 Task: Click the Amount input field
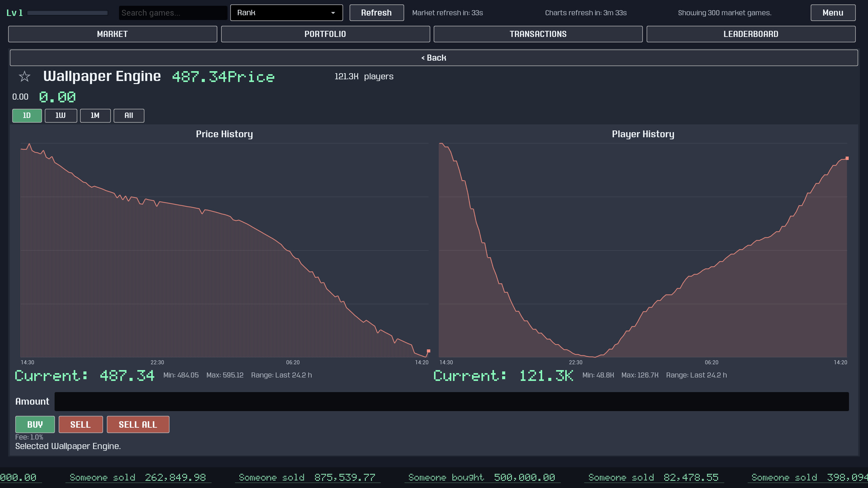coord(452,402)
